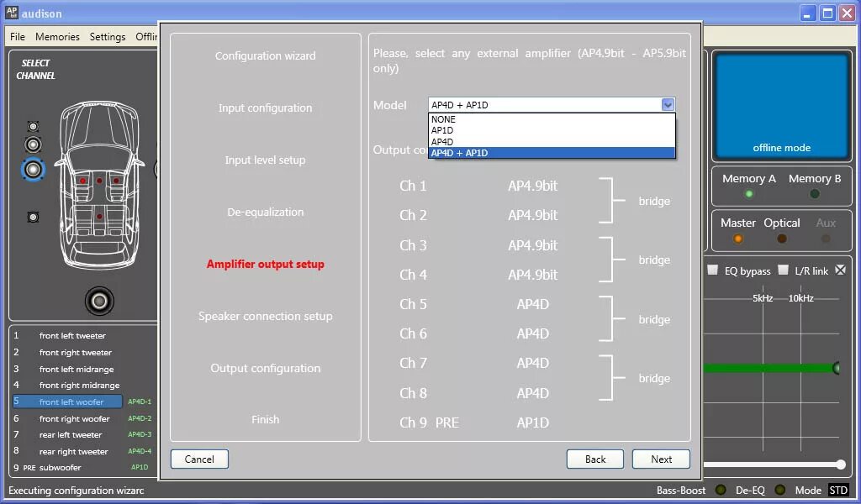Toggle the Bass-Boost indicator

tap(721, 490)
